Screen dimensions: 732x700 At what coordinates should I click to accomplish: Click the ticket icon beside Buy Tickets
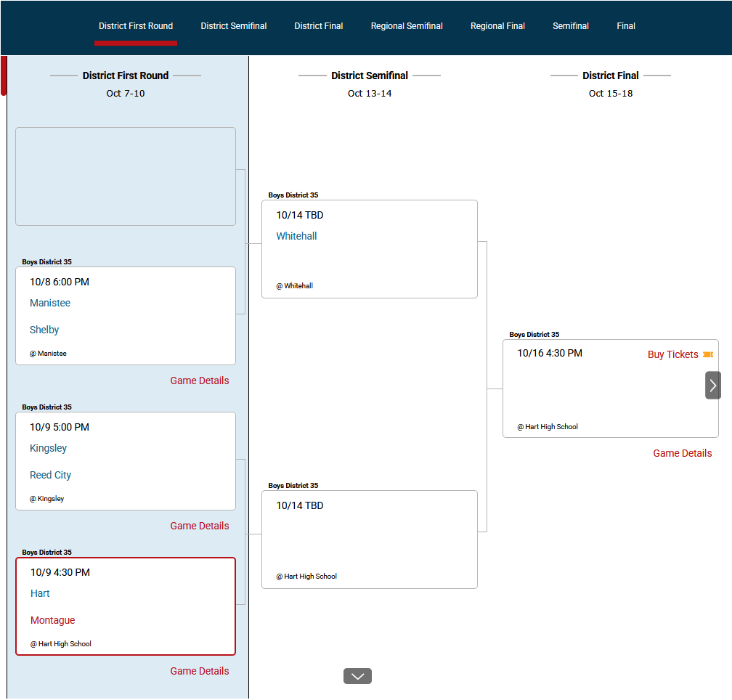(x=708, y=354)
